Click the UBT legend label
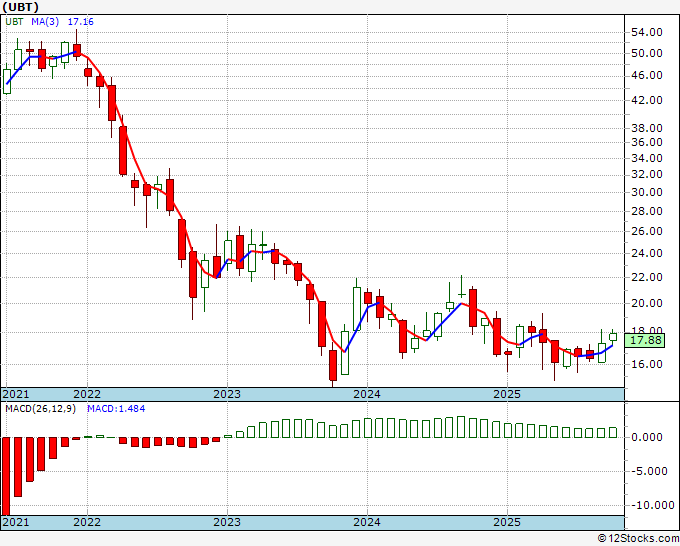 14,22
